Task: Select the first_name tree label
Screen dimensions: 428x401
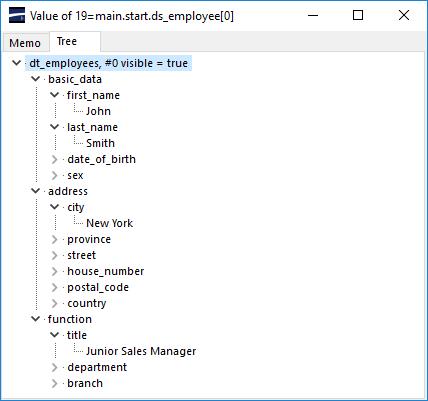Action: [93, 95]
